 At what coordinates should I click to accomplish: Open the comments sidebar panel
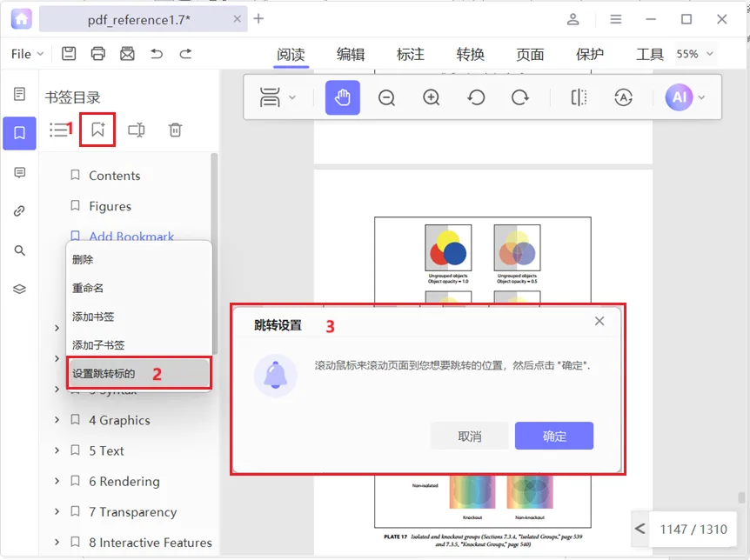[x=20, y=172]
